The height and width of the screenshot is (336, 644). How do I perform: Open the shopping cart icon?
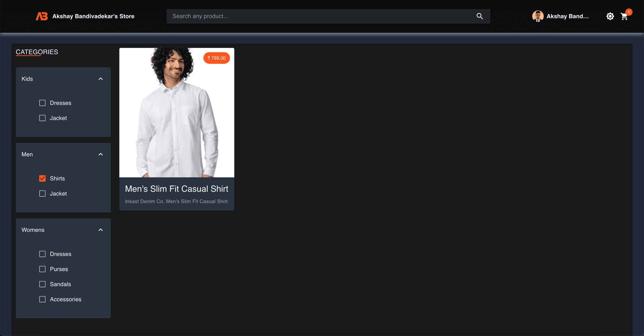pos(624,16)
